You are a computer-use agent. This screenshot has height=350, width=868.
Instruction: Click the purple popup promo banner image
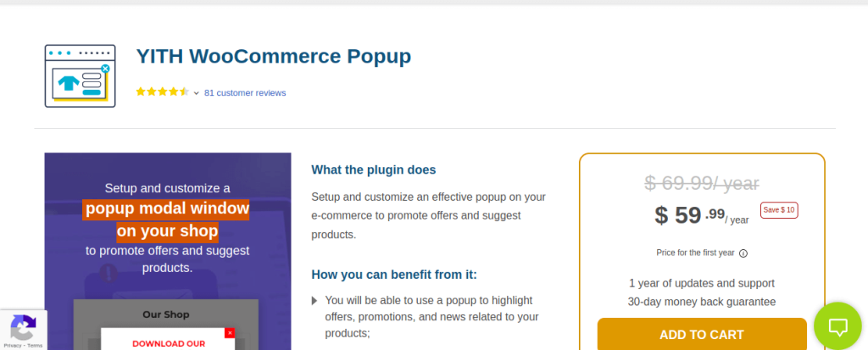tap(168, 252)
